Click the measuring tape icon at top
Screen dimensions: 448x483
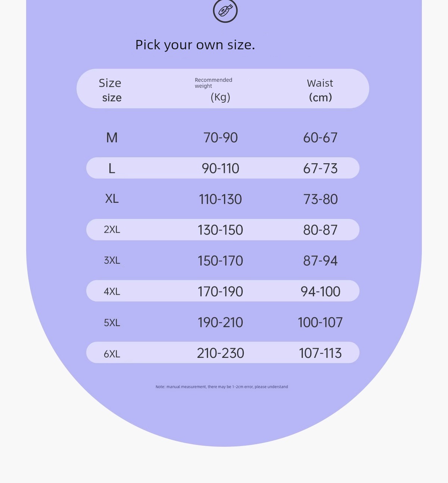225,11
